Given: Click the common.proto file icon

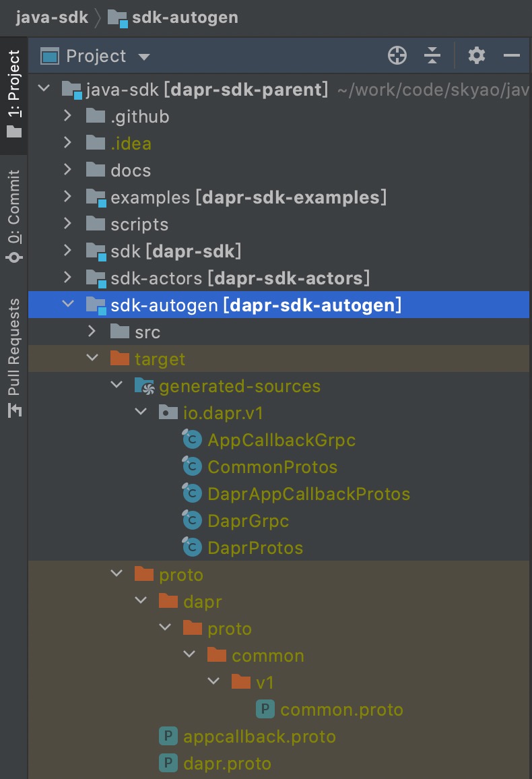Looking at the screenshot, I should coord(265,709).
